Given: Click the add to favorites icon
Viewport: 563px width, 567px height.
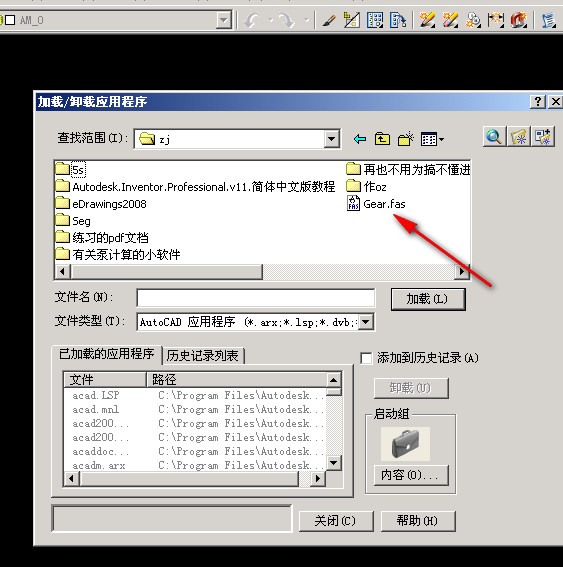Looking at the screenshot, I should pos(542,137).
